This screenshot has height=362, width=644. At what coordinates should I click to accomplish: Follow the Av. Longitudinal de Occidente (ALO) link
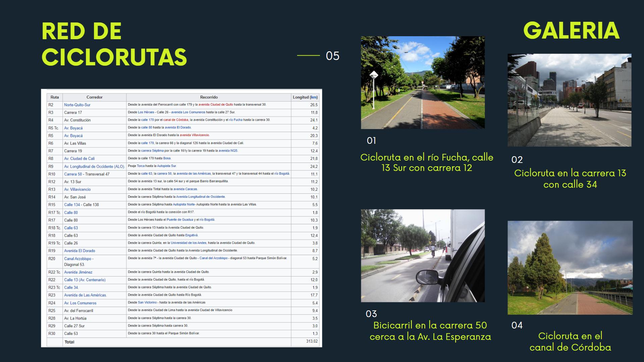tap(94, 167)
